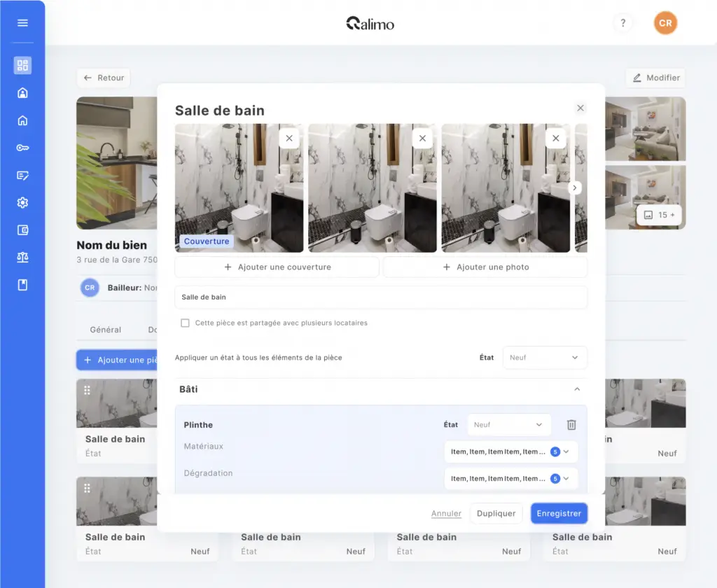Open the document edit icon in sidebar
The width and height of the screenshot is (717, 588).
[x=22, y=175]
